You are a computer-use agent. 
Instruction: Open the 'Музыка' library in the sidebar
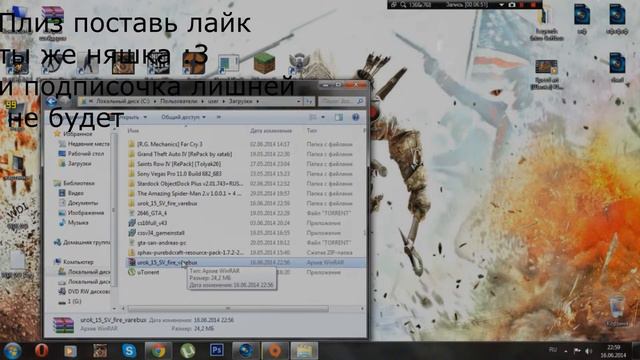73,222
